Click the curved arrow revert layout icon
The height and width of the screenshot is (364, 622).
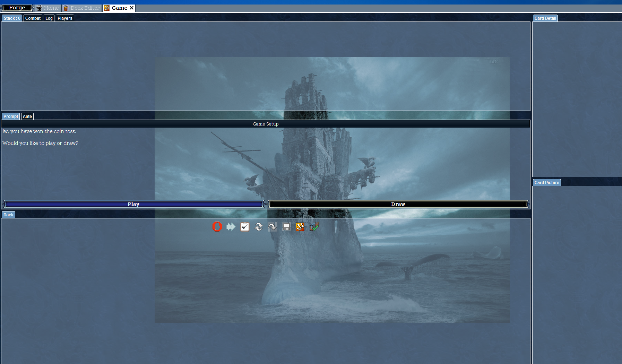[273, 227]
